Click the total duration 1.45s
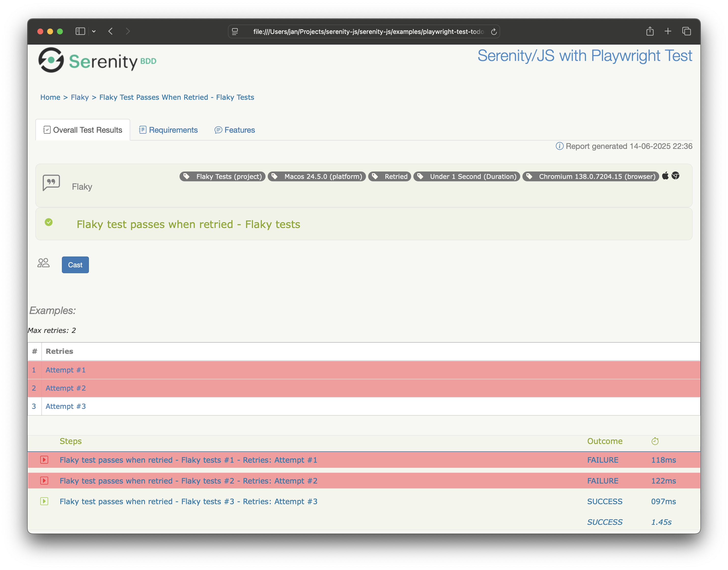The image size is (728, 570). point(661,522)
